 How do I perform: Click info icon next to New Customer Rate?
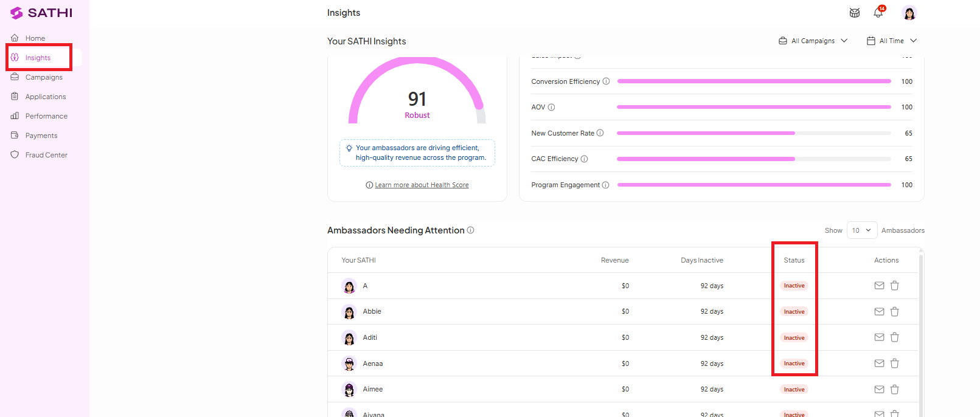click(x=600, y=133)
